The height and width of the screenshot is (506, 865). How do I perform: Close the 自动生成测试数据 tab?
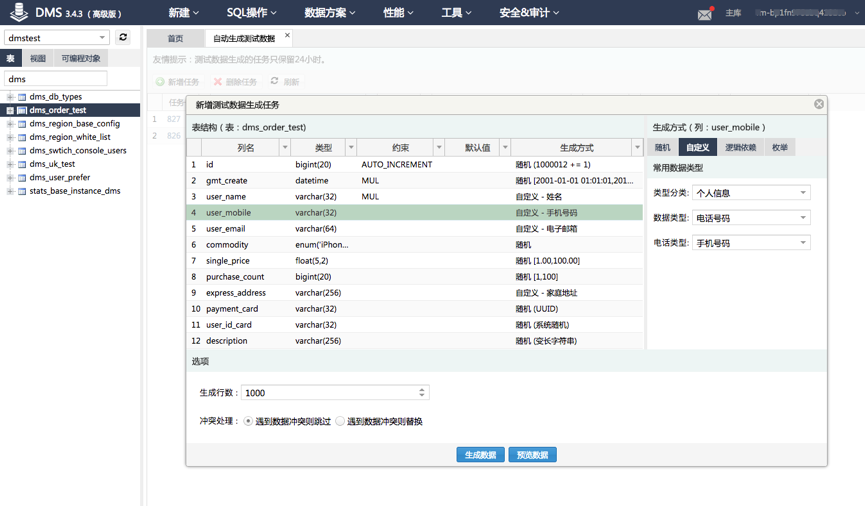click(287, 35)
